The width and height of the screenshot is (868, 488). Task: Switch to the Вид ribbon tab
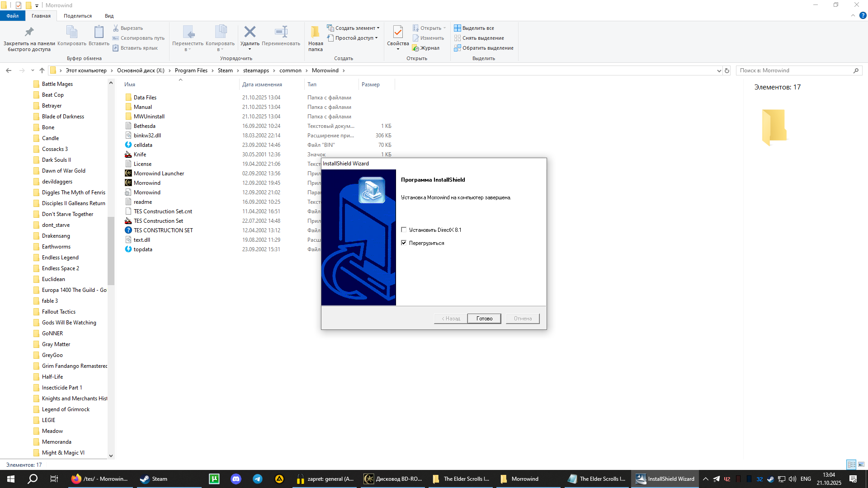pos(109,16)
